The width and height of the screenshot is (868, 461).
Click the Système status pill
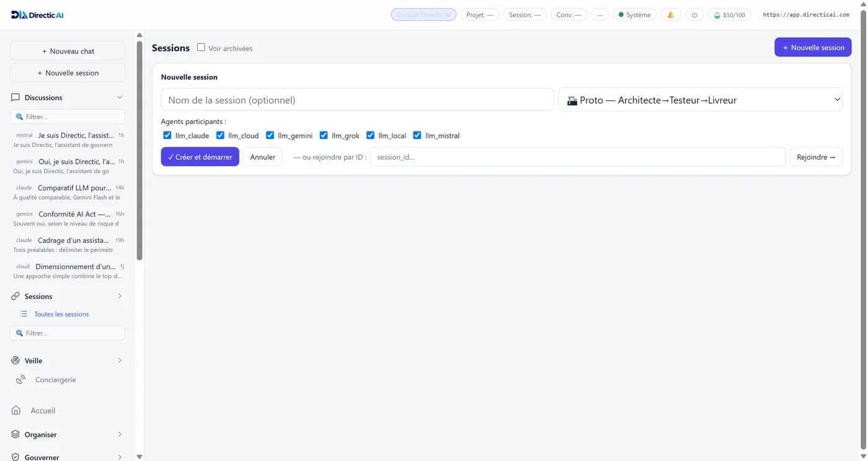pos(634,14)
